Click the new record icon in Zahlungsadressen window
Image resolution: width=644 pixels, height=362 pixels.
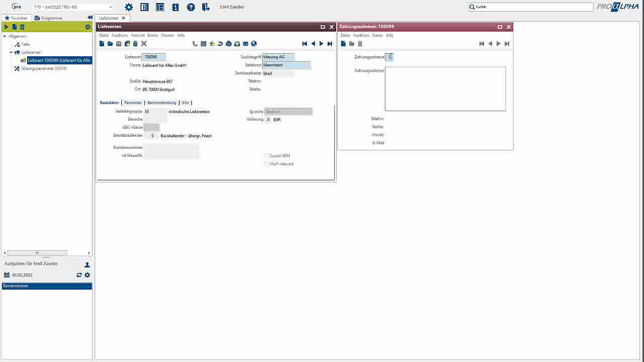(x=343, y=44)
